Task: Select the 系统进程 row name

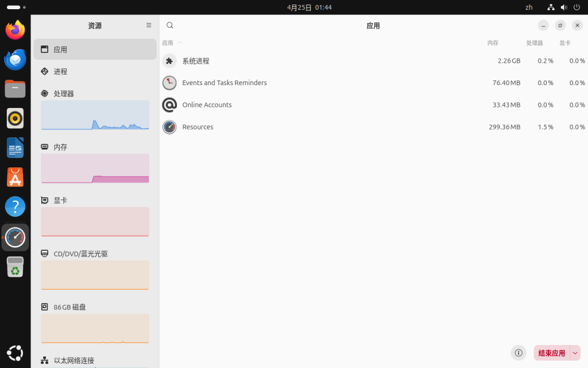Action: 196,61
